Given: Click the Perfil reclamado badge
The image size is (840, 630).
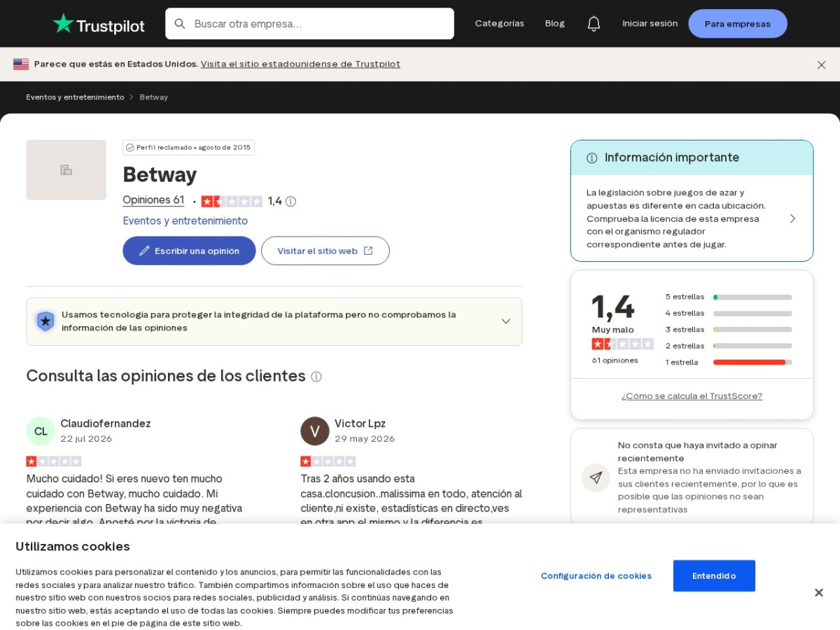Looking at the screenshot, I should 188,148.
